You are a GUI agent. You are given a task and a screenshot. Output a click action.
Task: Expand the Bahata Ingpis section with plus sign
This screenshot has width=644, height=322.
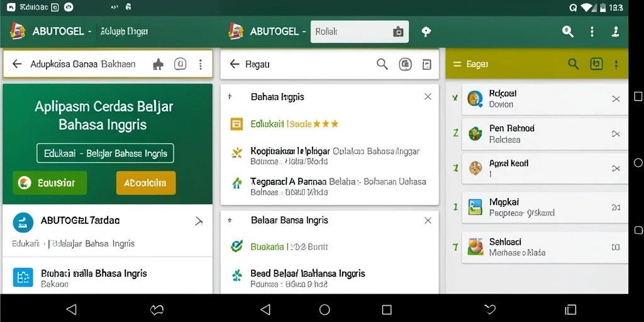point(230,96)
